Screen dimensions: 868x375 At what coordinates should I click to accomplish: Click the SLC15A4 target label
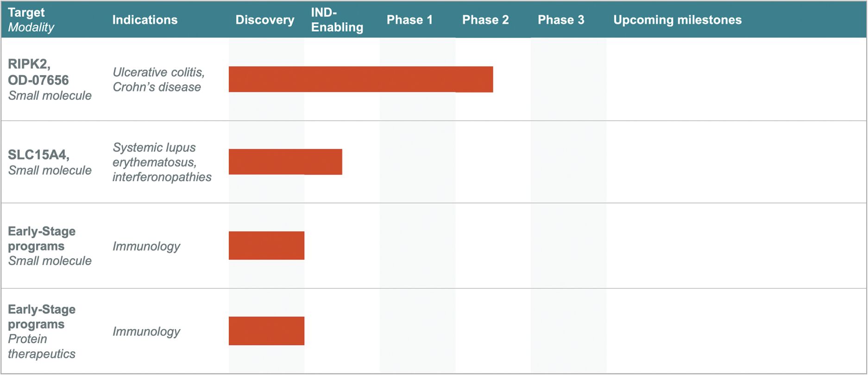pyautogui.click(x=38, y=154)
